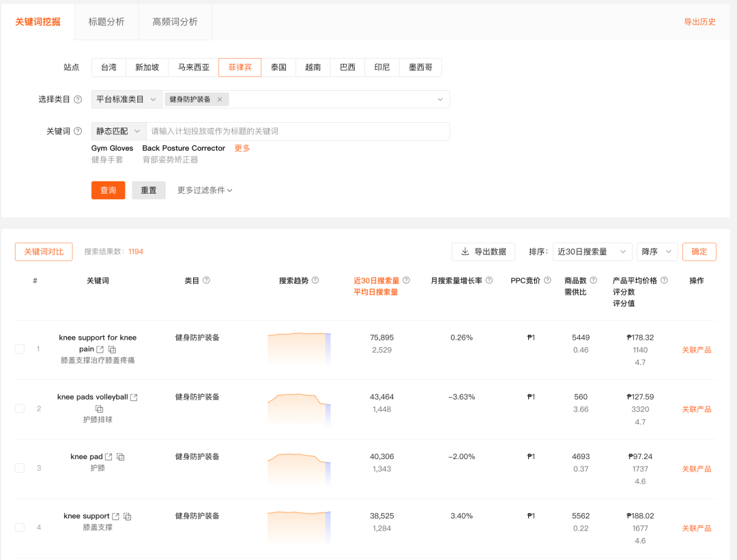Click search trend chart for knee support for knee pain

(x=299, y=349)
